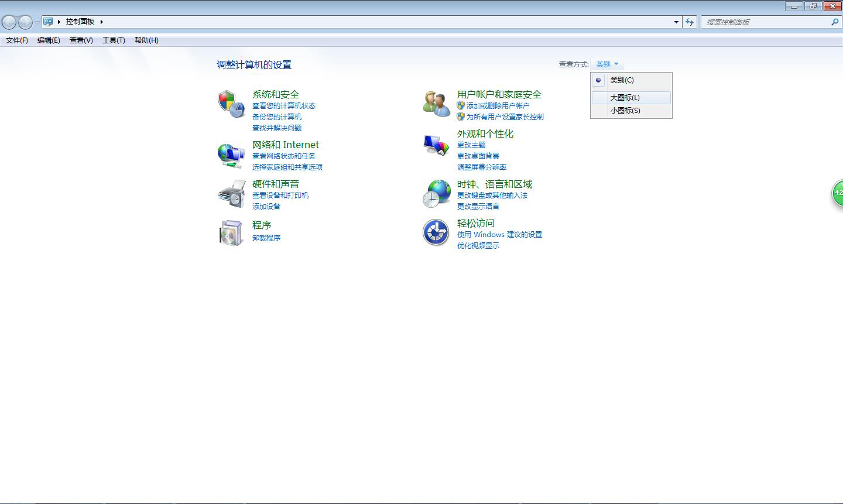Screen dimensions: 843x504
Task: Open the 文件(F) menu
Action: 17,40
